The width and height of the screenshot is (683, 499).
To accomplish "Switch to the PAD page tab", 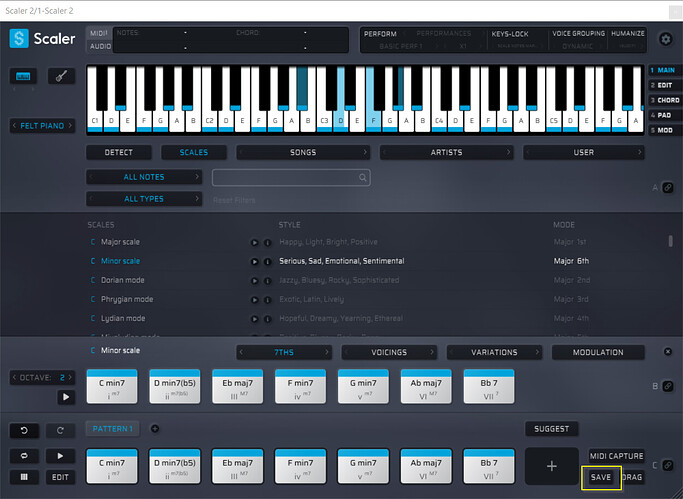I will click(663, 115).
